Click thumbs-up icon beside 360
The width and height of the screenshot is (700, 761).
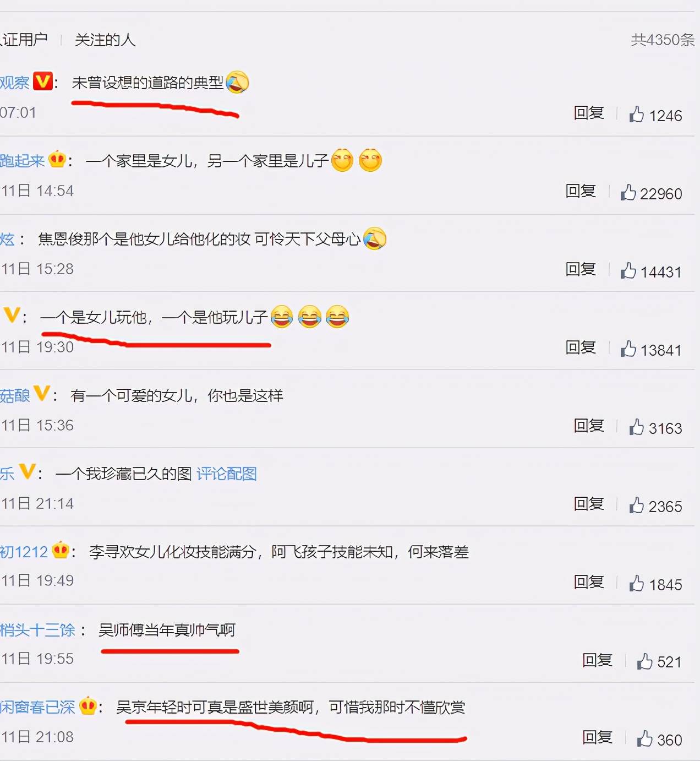[644, 738]
